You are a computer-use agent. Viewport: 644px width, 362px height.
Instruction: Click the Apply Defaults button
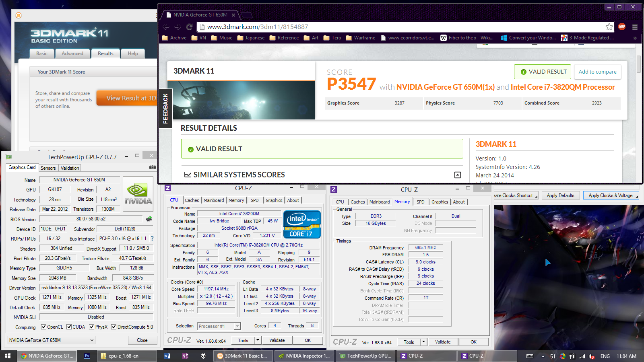tap(560, 195)
